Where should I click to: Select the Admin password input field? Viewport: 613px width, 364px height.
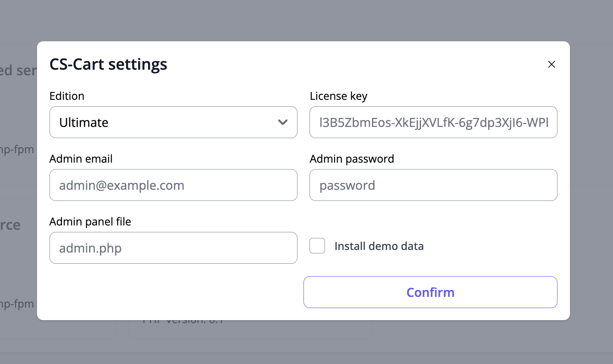[433, 185]
